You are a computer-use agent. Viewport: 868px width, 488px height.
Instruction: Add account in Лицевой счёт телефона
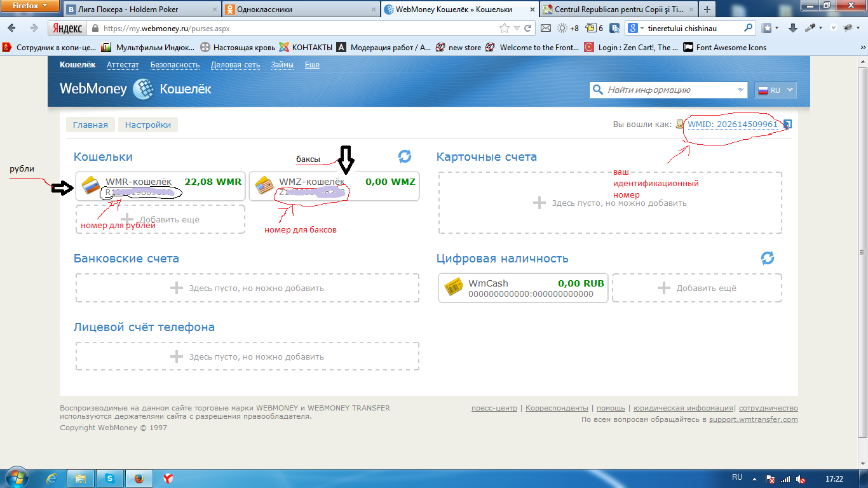click(247, 356)
